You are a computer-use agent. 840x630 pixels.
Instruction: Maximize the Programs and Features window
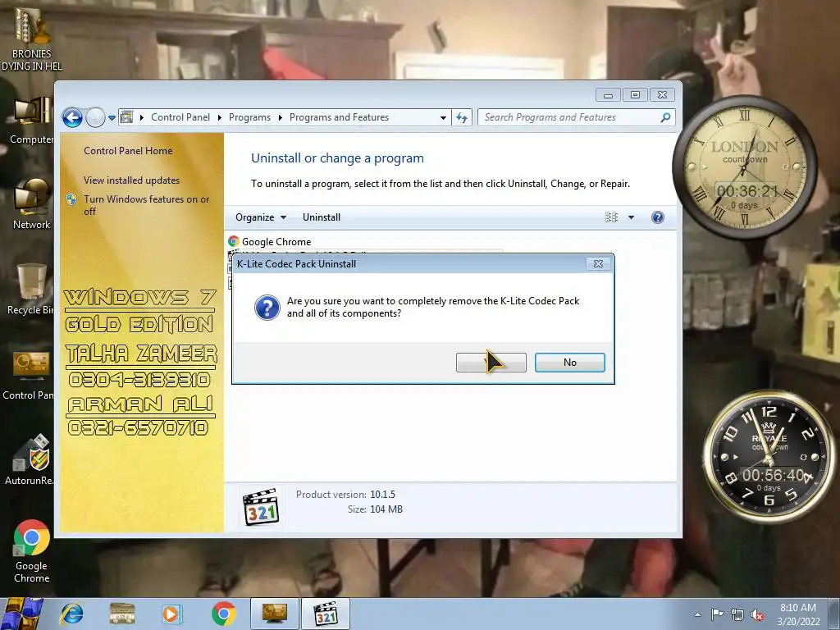point(636,95)
